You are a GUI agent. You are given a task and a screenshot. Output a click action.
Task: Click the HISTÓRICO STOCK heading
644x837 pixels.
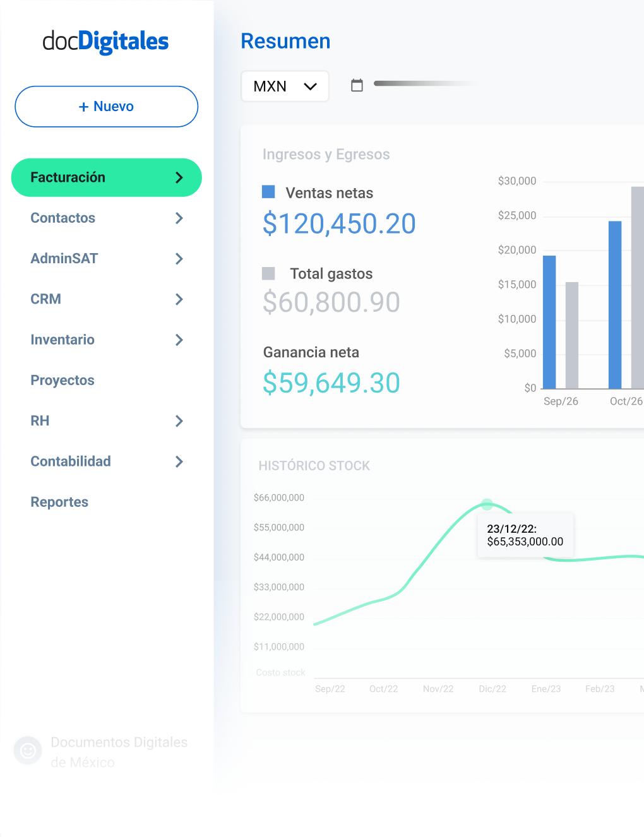click(314, 466)
